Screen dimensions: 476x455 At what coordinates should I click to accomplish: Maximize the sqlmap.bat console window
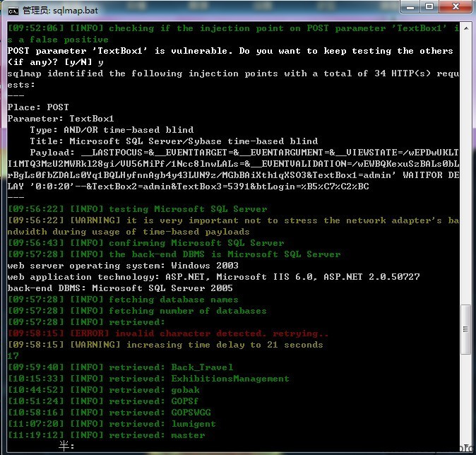click(x=429, y=7)
